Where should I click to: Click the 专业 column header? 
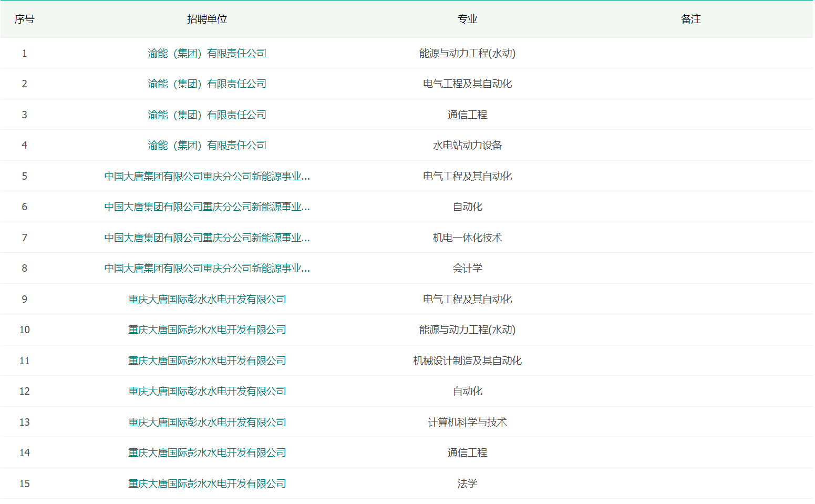[467, 19]
